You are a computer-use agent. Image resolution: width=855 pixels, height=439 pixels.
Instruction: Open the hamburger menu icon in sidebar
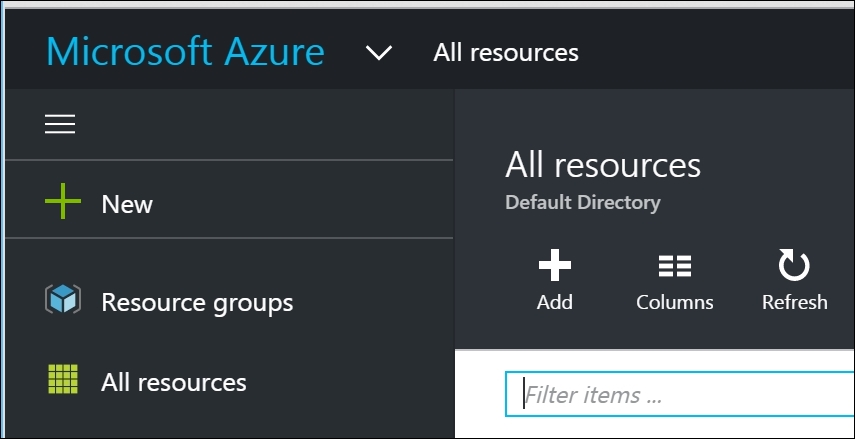point(60,124)
